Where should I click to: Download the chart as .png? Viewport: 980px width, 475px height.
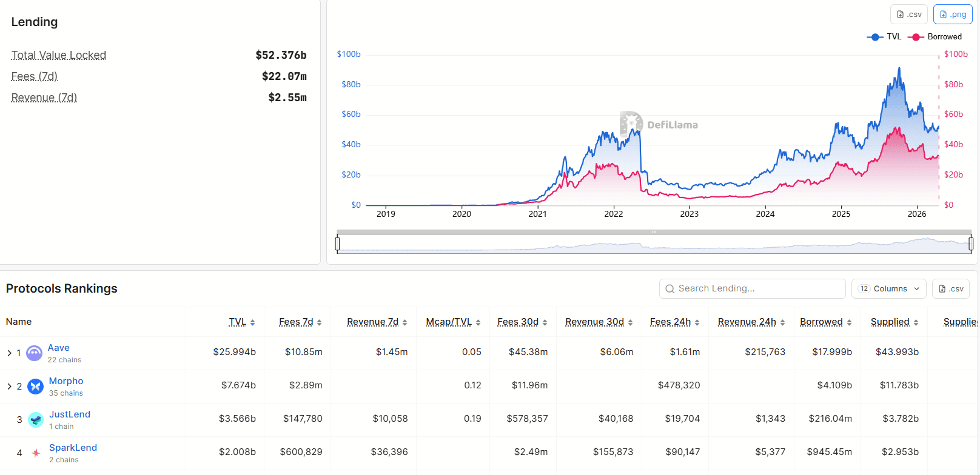(952, 15)
